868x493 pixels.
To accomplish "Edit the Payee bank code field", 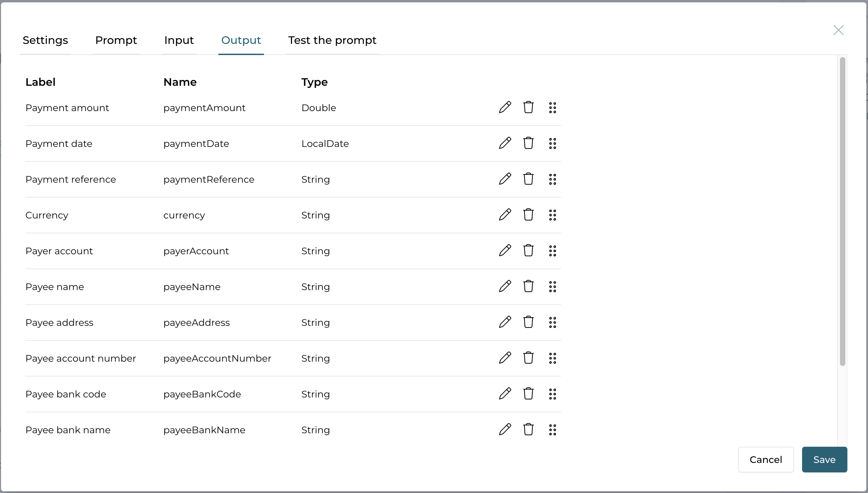I will [505, 394].
